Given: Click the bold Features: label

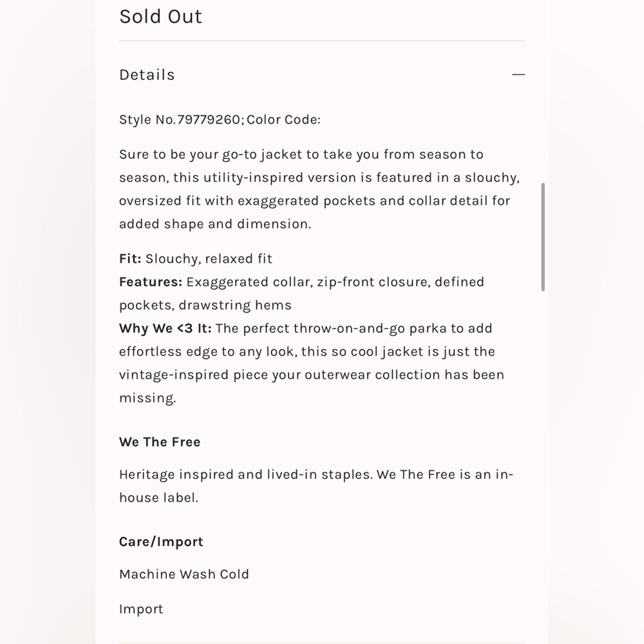Looking at the screenshot, I should click(x=151, y=282).
